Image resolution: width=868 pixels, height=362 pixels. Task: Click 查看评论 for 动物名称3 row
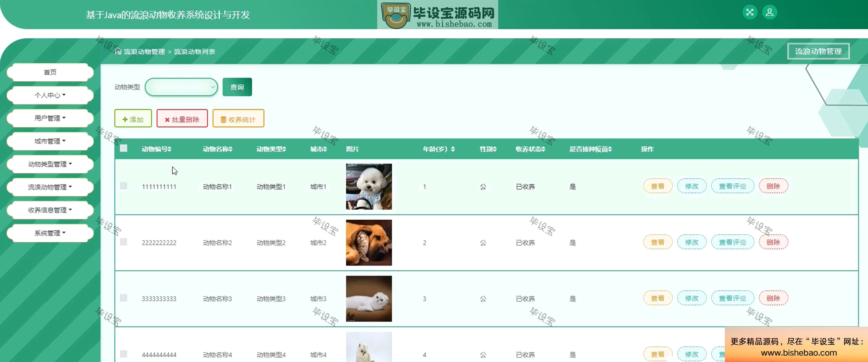click(x=733, y=298)
